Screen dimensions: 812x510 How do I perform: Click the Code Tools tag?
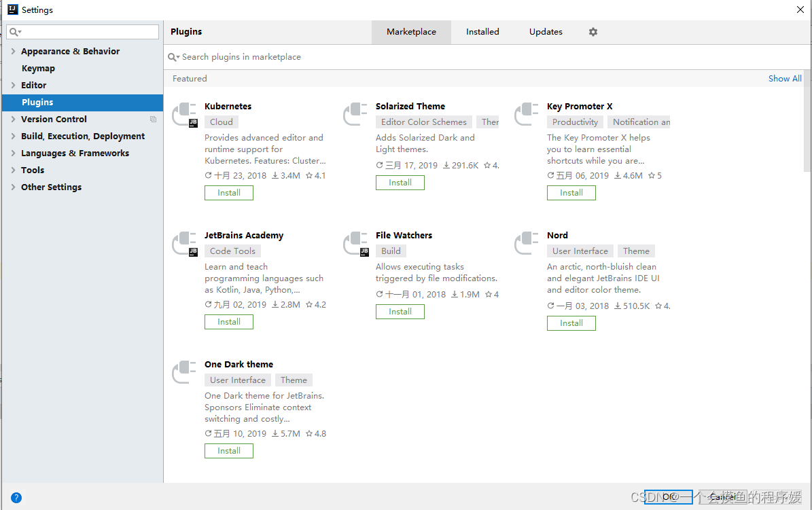click(232, 251)
